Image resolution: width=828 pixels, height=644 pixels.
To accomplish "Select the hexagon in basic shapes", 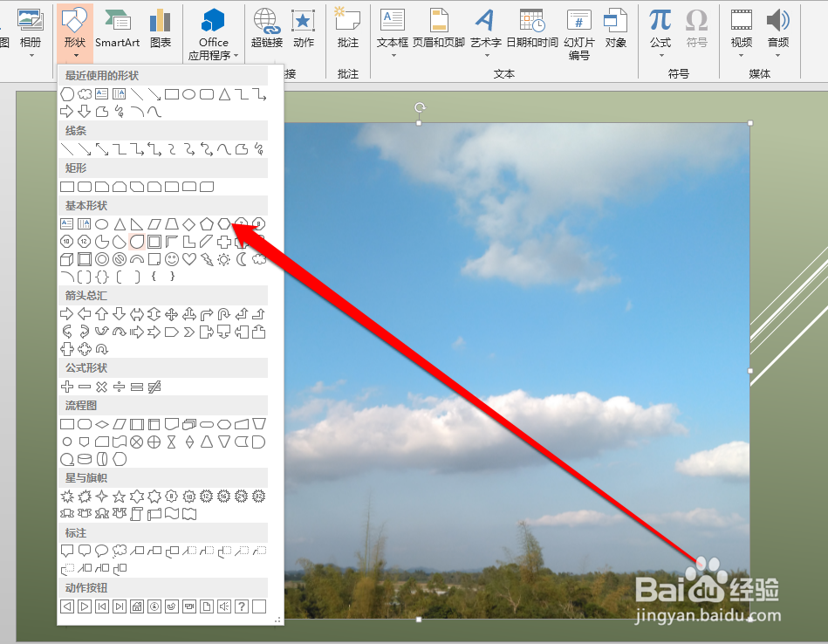I will coord(224,224).
